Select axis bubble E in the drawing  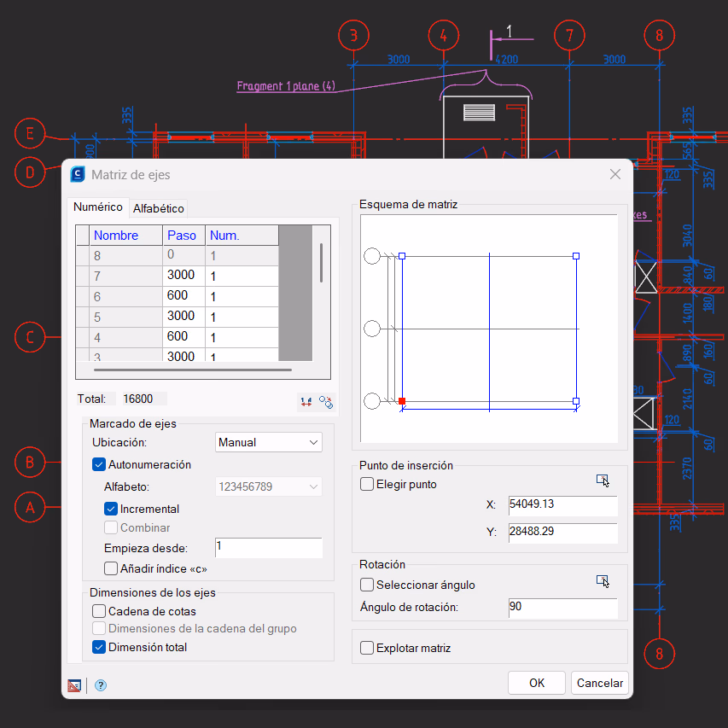click(30, 134)
